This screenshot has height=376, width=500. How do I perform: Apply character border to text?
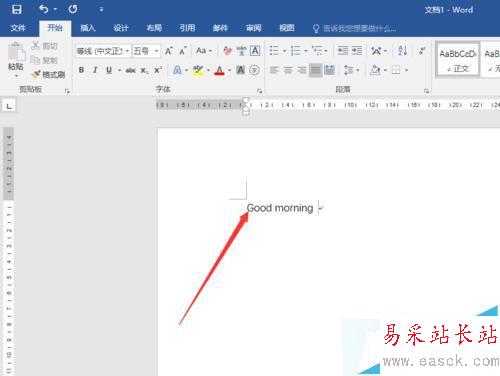[x=255, y=51]
